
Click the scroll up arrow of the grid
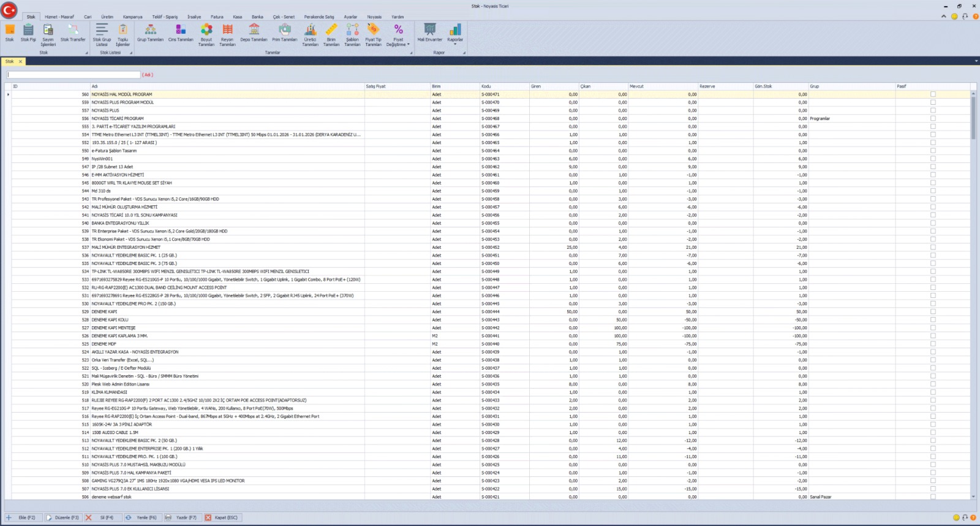point(973,93)
